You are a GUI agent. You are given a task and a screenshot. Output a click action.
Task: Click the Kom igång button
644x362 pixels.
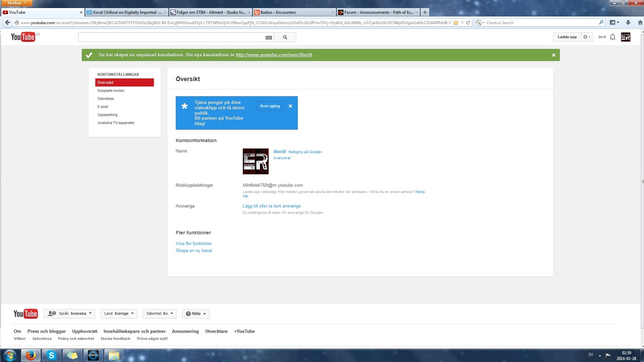[270, 106]
